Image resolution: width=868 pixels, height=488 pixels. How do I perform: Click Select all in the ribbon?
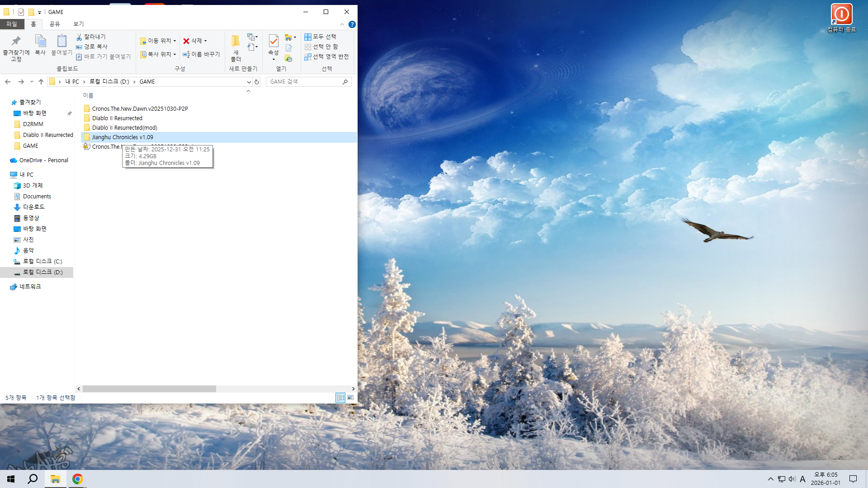(320, 37)
